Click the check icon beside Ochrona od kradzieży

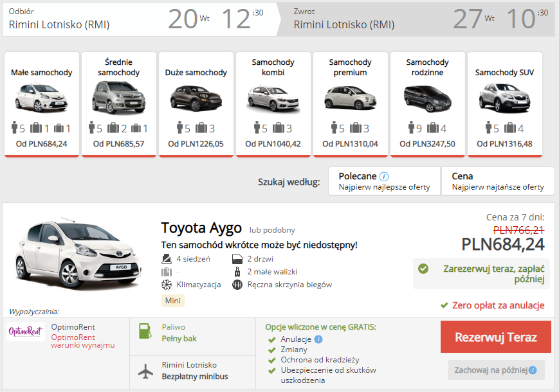tap(272, 361)
